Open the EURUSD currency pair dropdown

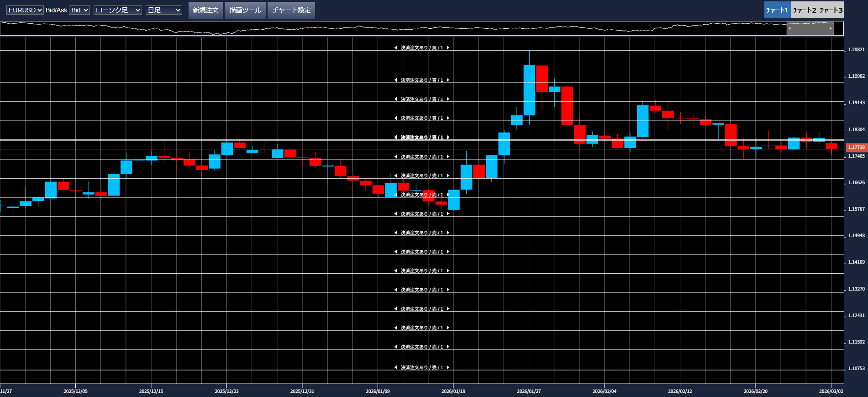click(25, 10)
